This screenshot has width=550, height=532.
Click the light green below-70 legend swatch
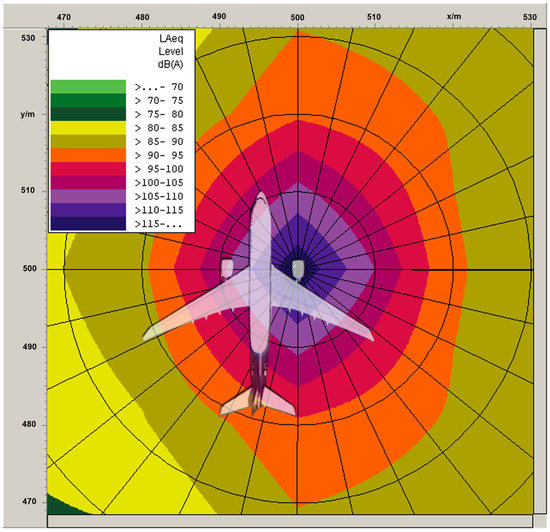click(x=88, y=87)
